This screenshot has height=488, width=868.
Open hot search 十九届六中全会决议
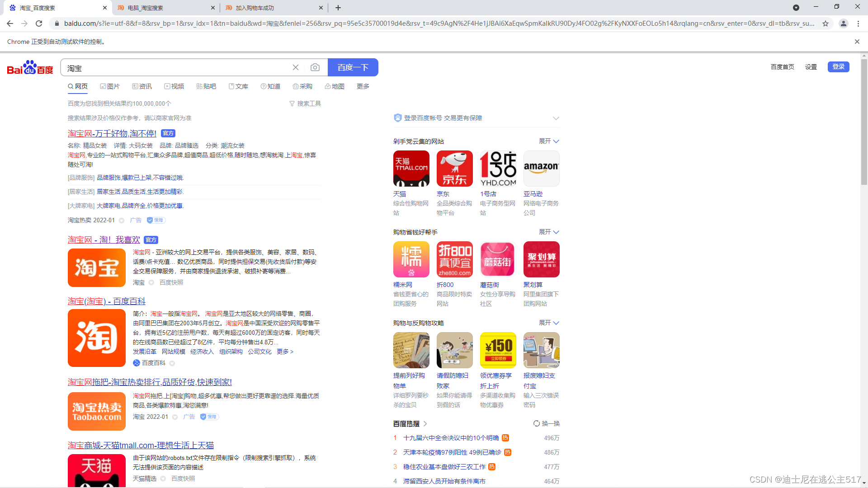pos(451,438)
